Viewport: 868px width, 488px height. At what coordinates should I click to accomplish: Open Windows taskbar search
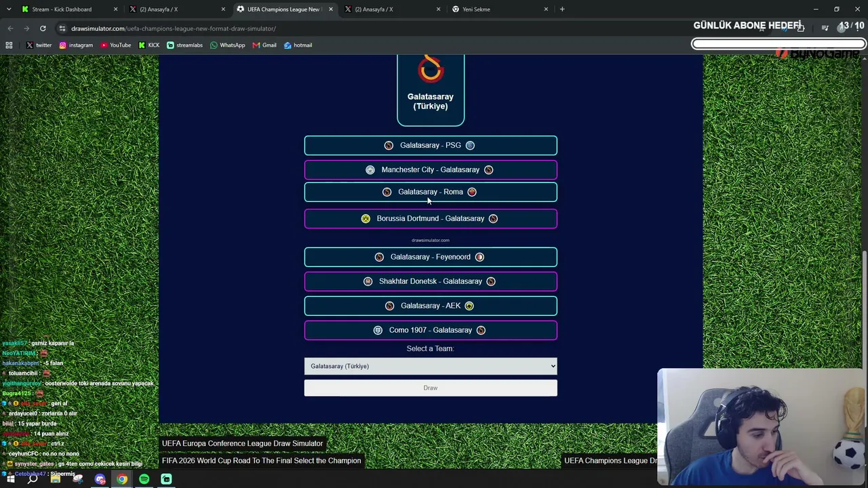point(33,479)
